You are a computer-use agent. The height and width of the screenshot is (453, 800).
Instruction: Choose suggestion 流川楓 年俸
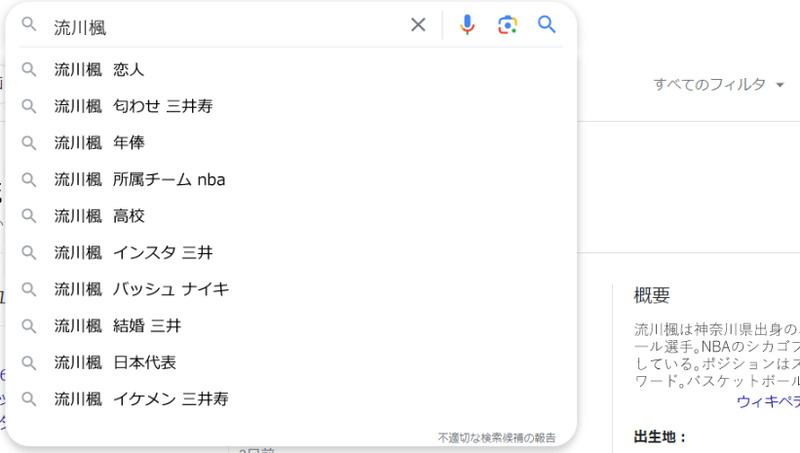pyautogui.click(x=99, y=143)
